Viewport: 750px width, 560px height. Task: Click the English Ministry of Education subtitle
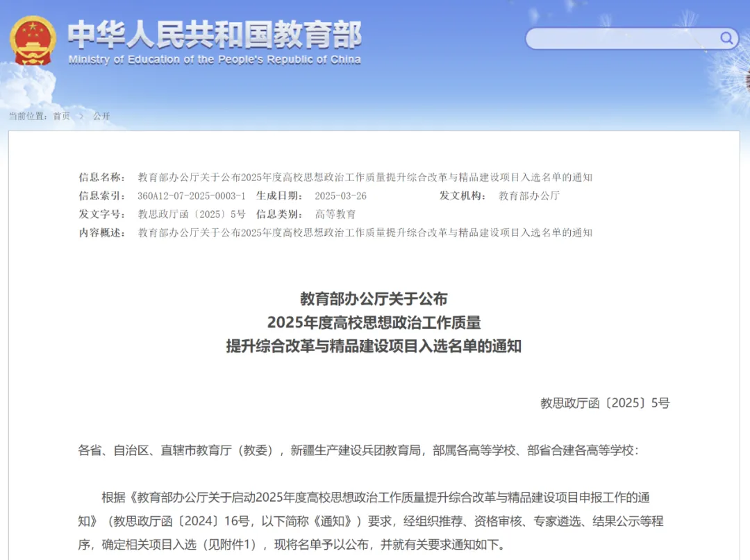click(x=214, y=60)
